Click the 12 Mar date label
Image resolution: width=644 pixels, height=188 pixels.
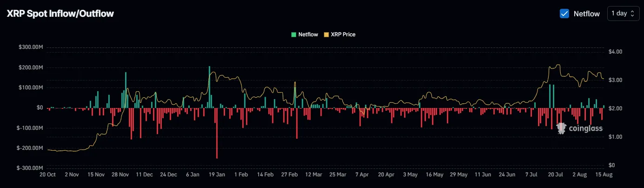(x=313, y=175)
